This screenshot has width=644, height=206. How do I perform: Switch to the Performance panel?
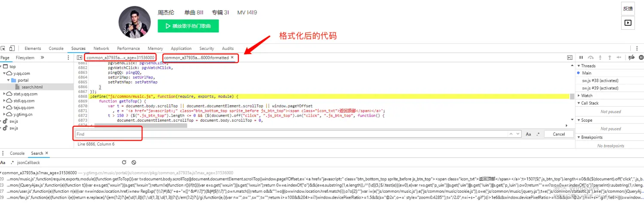point(128,49)
